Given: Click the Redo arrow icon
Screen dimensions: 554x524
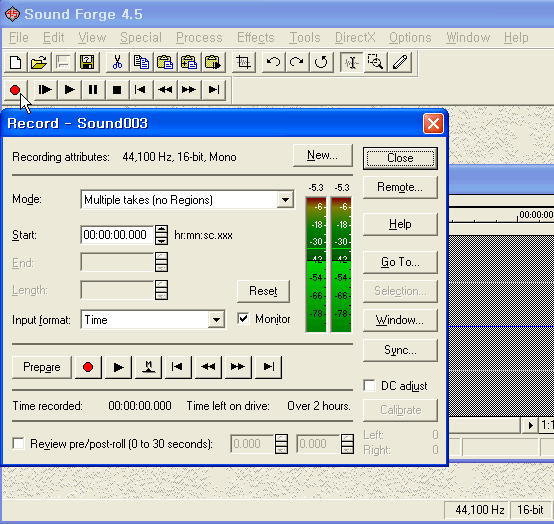Looking at the screenshot, I should [x=297, y=63].
